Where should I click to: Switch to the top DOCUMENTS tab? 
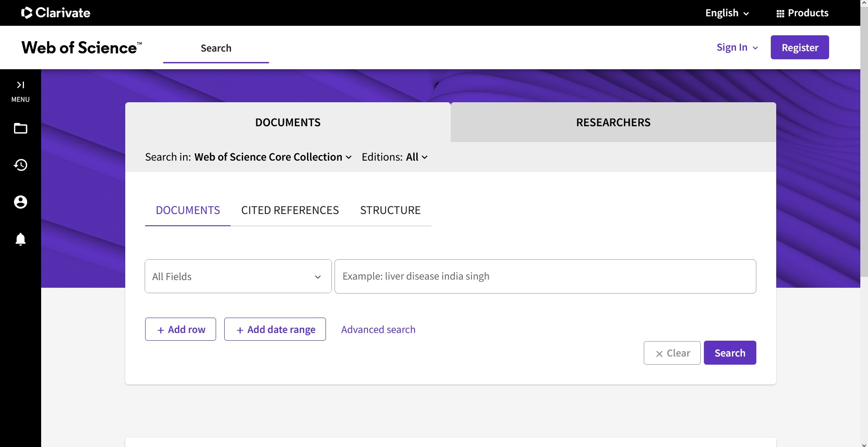coord(288,122)
